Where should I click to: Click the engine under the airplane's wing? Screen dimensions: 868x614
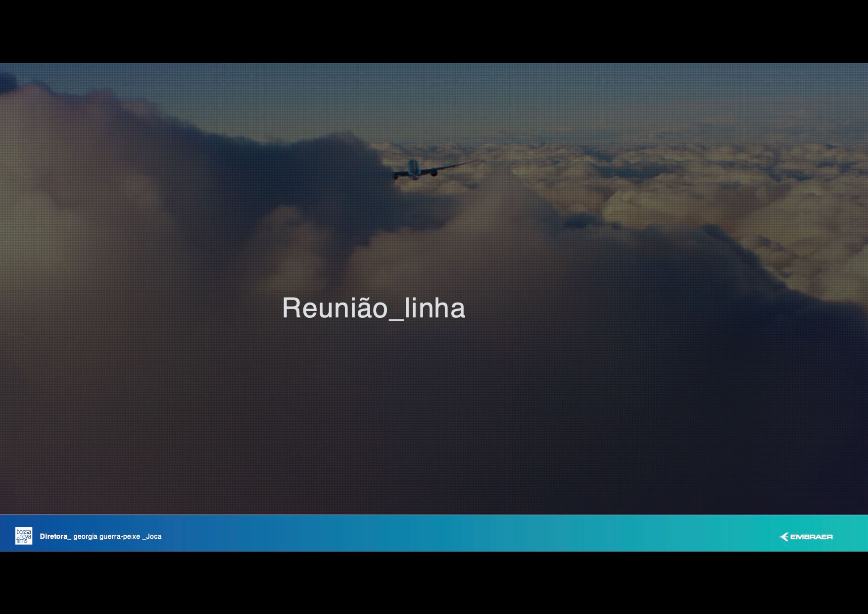[434, 173]
